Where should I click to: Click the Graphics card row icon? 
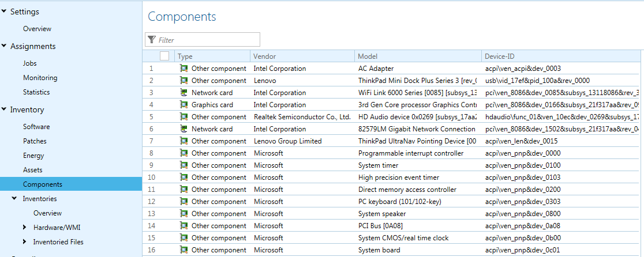pos(184,105)
